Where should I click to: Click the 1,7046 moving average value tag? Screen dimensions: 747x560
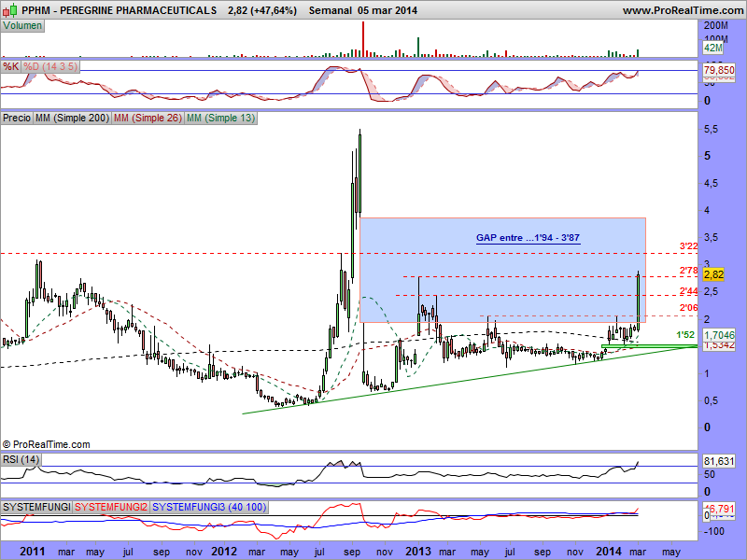(719, 335)
